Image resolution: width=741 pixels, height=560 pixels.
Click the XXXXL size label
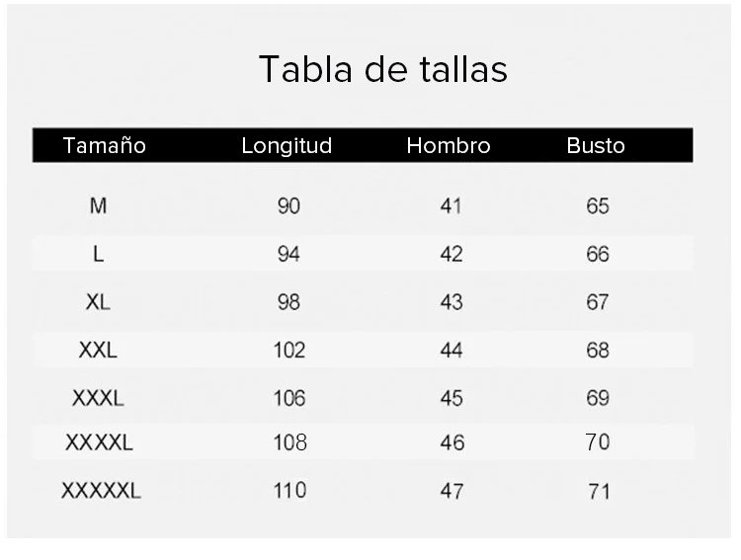[99, 442]
